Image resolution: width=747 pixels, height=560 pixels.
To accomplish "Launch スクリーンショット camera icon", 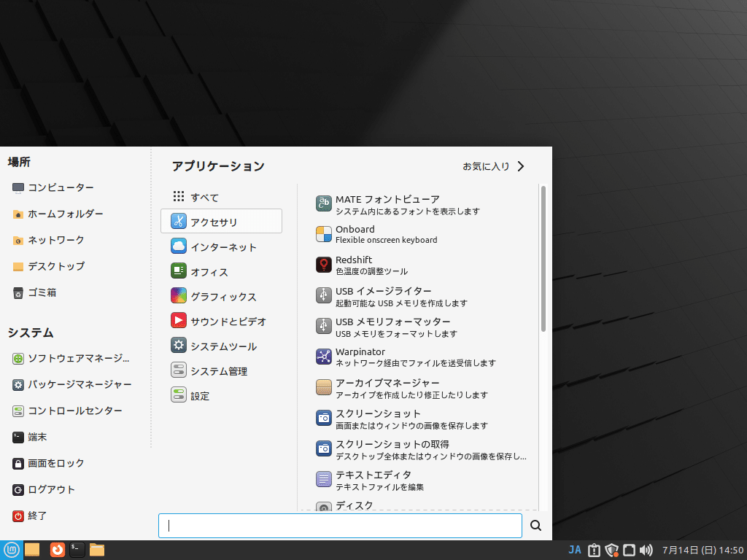I will [x=323, y=418].
